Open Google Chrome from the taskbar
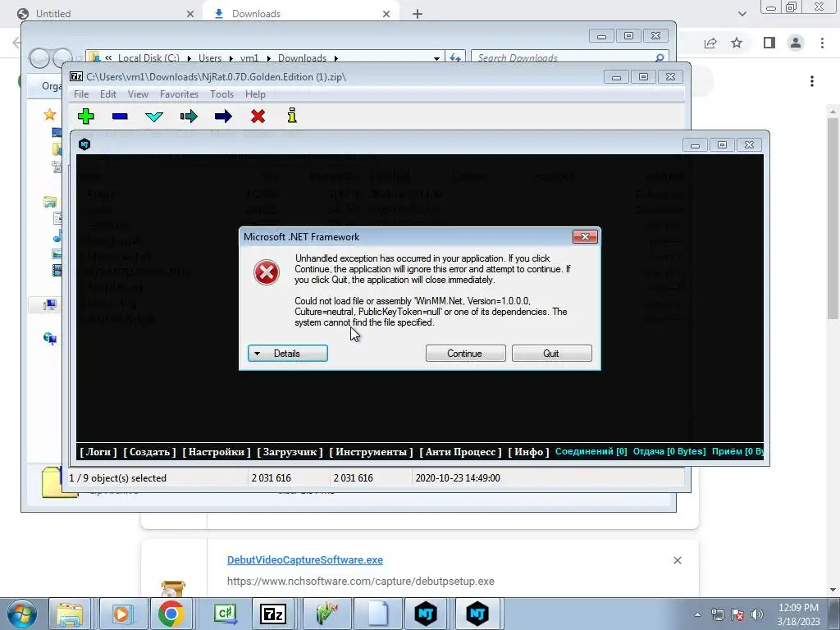The width and height of the screenshot is (840, 630). click(171, 614)
